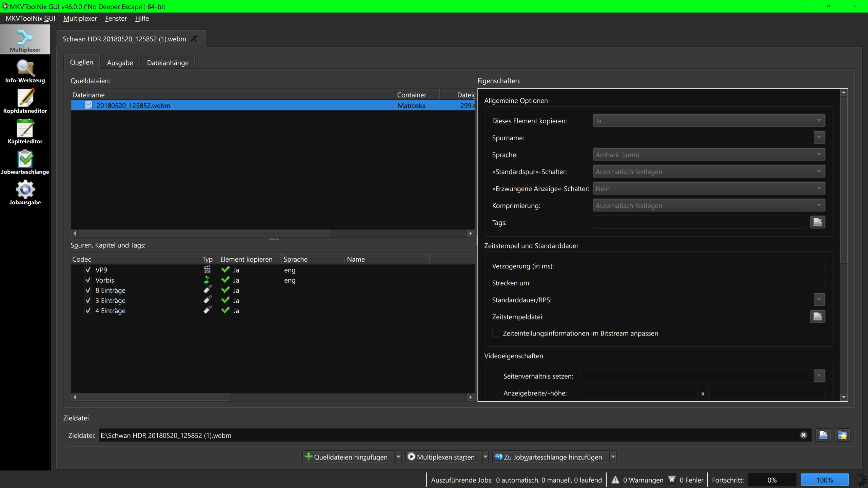Screen dimensions: 868x488
Task: Open recent destination folders star icon
Action: (843, 435)
